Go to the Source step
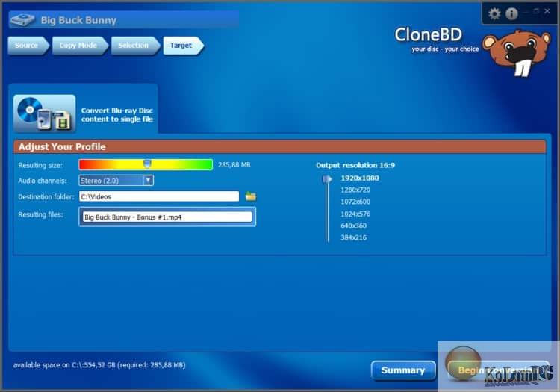Viewport: 560px width, 392px height. pyautogui.click(x=28, y=46)
